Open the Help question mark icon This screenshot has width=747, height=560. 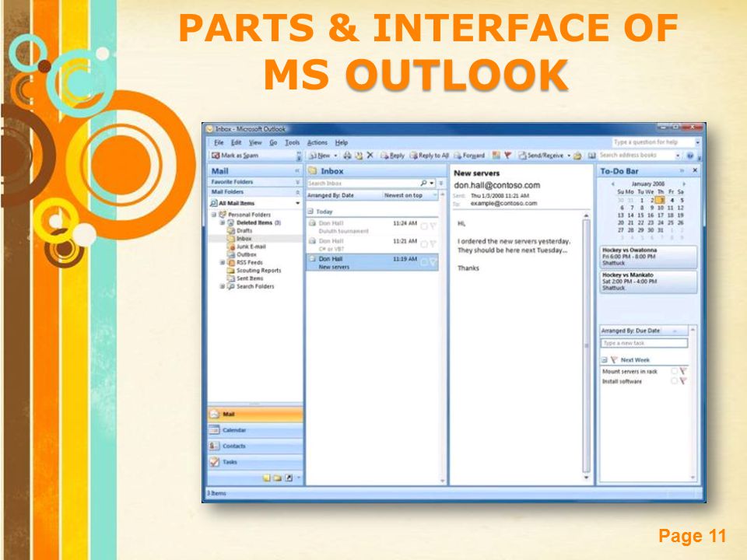point(690,156)
